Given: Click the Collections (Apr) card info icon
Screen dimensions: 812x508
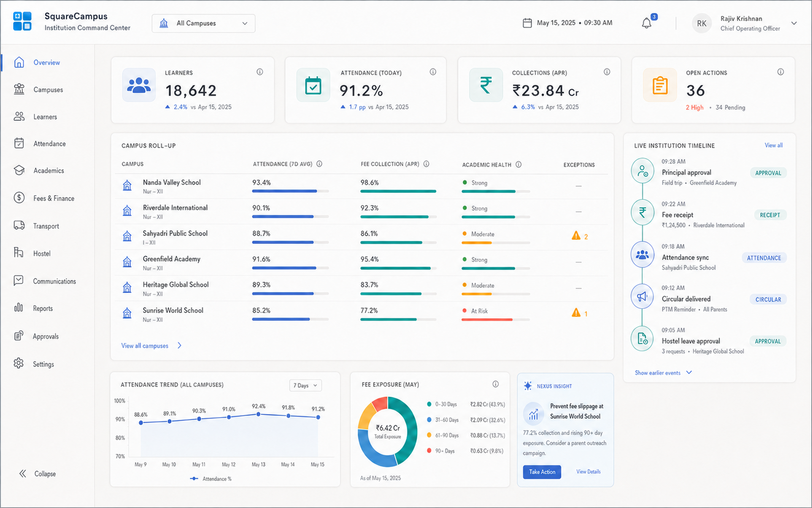Looking at the screenshot, I should [607, 72].
